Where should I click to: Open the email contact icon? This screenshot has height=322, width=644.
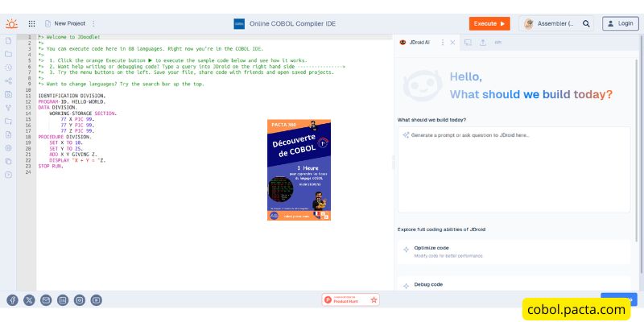point(46,300)
